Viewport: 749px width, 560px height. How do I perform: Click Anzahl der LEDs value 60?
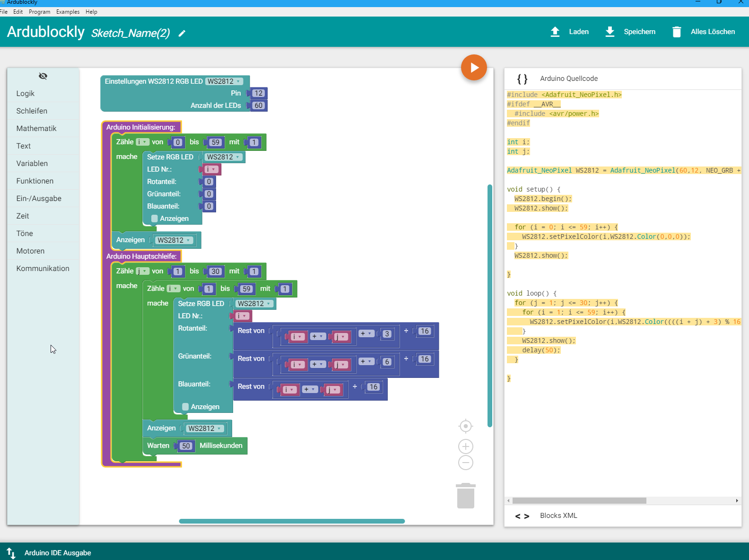pyautogui.click(x=258, y=105)
